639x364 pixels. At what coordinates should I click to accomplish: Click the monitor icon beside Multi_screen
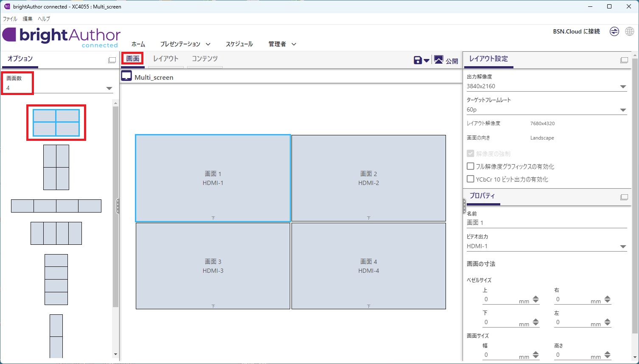pos(126,76)
